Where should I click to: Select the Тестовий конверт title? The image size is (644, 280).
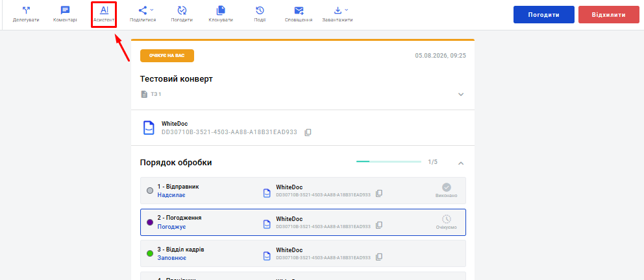point(176,79)
